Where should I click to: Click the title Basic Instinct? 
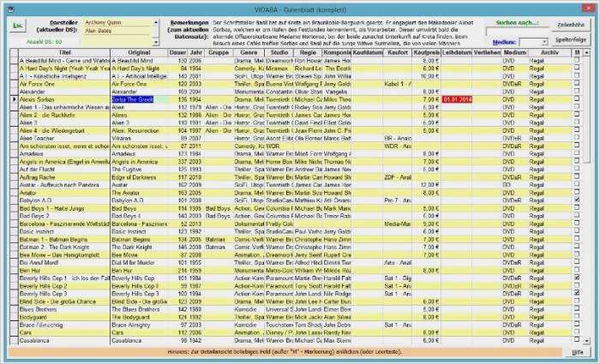[x=37, y=232]
